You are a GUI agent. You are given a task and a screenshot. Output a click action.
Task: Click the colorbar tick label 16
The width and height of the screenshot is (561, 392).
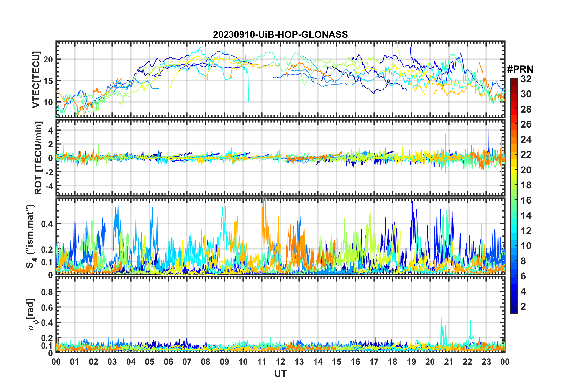point(526,200)
